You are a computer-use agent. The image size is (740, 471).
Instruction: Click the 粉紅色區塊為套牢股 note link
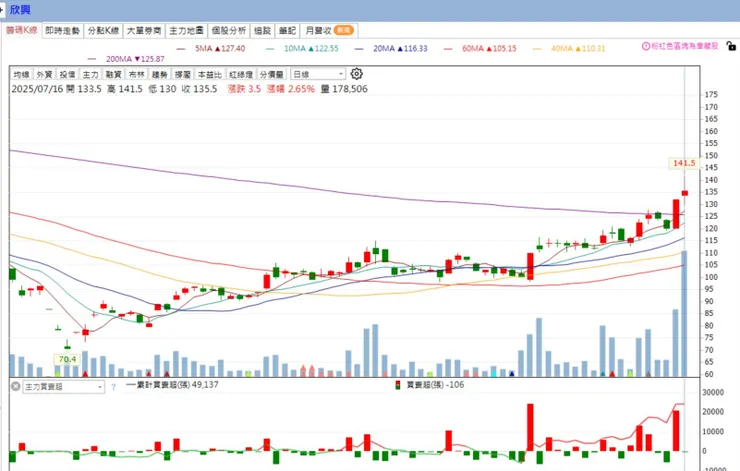(685, 46)
